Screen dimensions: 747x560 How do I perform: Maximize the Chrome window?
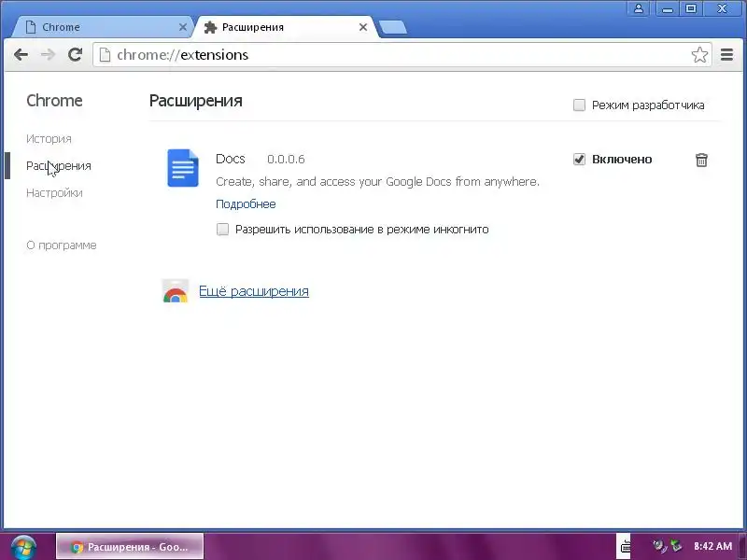(x=691, y=8)
